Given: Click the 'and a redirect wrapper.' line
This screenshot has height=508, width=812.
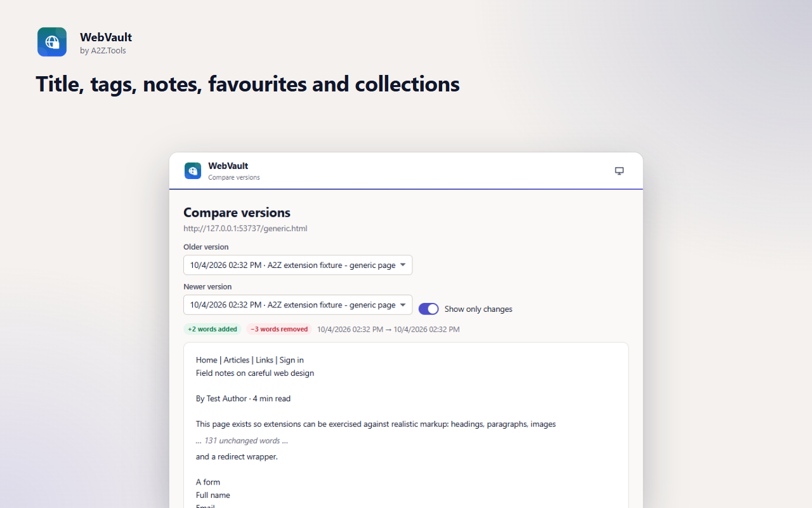Looking at the screenshot, I should click(x=237, y=457).
